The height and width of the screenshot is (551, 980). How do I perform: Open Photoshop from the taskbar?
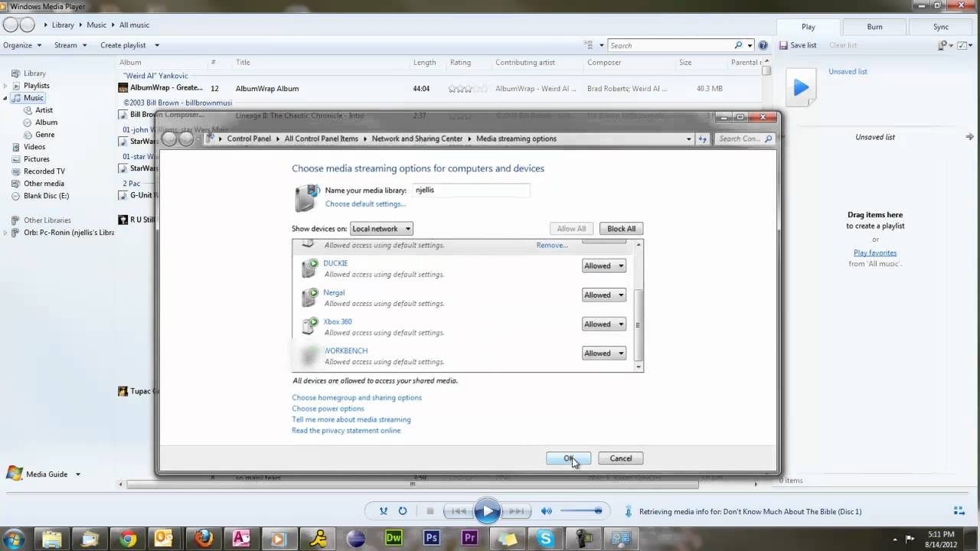click(x=432, y=539)
